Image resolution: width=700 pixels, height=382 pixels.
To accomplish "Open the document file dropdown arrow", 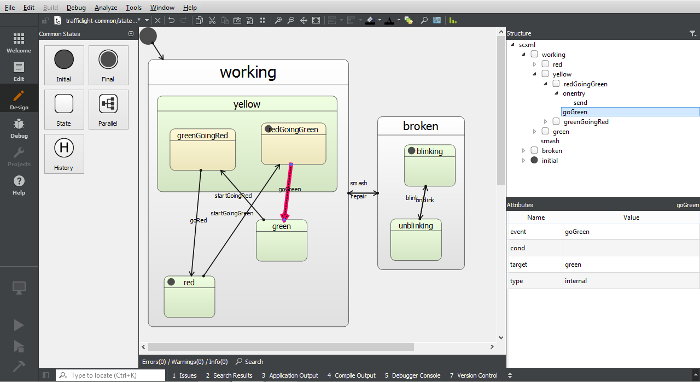I will point(146,20).
